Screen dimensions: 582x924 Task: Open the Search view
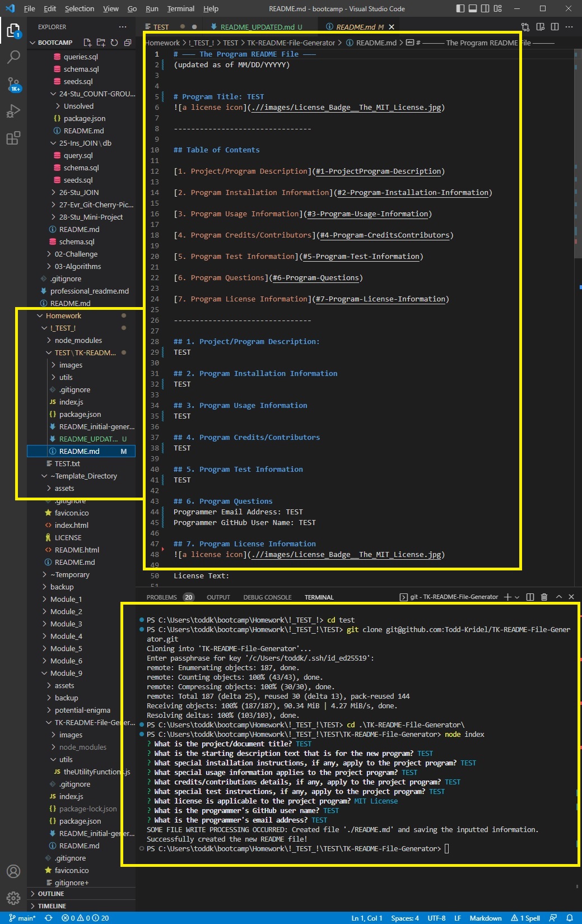tap(13, 57)
